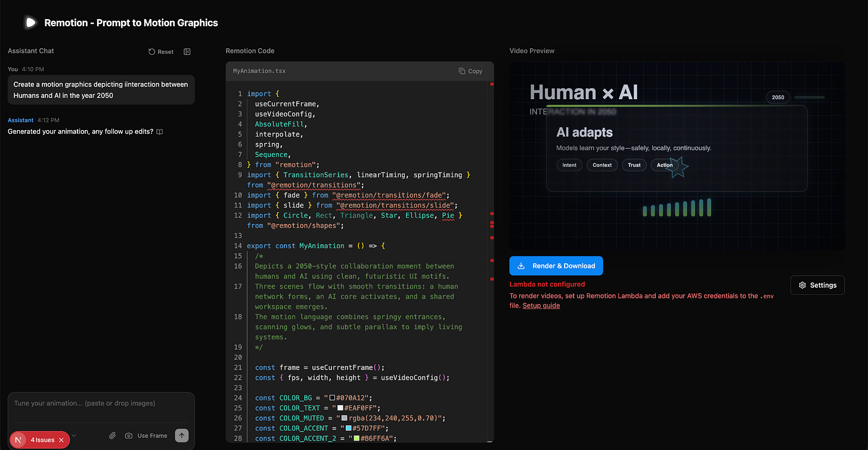Click the video preview frame
This screenshot has height=450, width=868.
[x=677, y=156]
